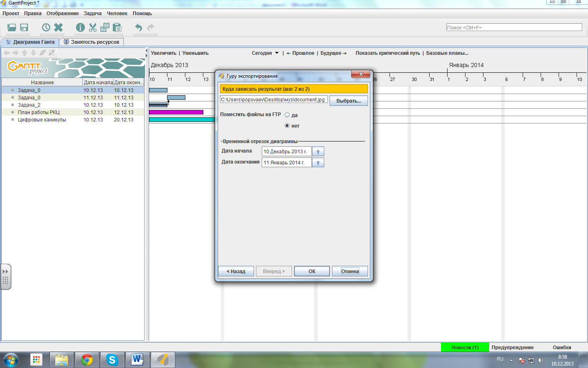Select the 'да' FTP radio button

287,115
